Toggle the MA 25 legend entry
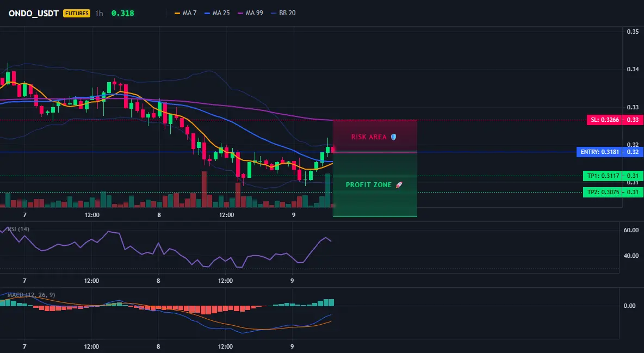This screenshot has height=353, width=644. pyautogui.click(x=217, y=13)
